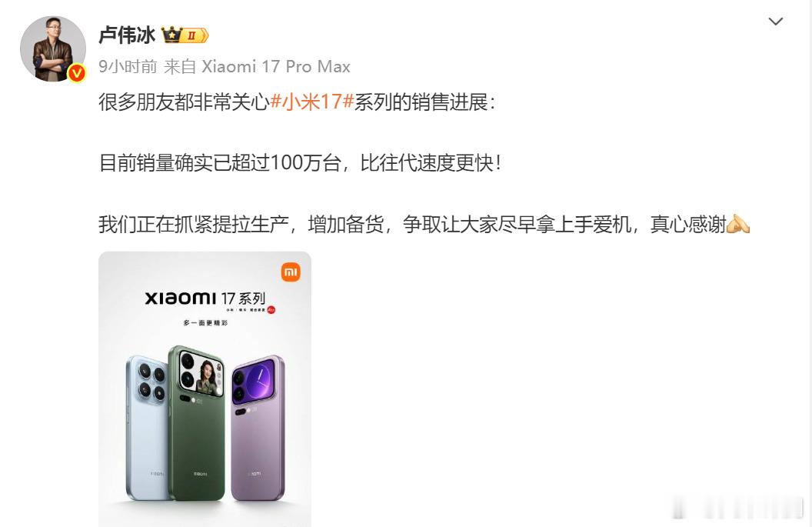Click the orange verified V badge
The image size is (812, 527).
click(77, 73)
